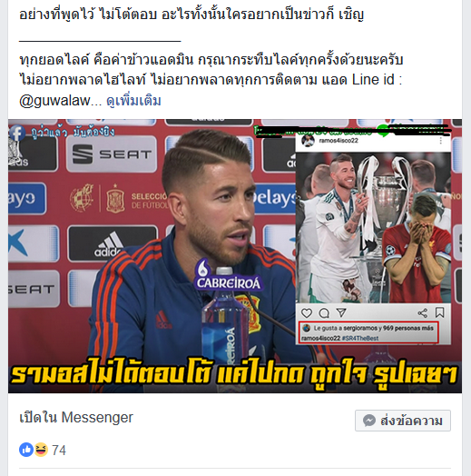Viewport: 471px width, 476px height.
Task: Open the three-dot menu on the ramos4isco22 post
Action: [441, 141]
